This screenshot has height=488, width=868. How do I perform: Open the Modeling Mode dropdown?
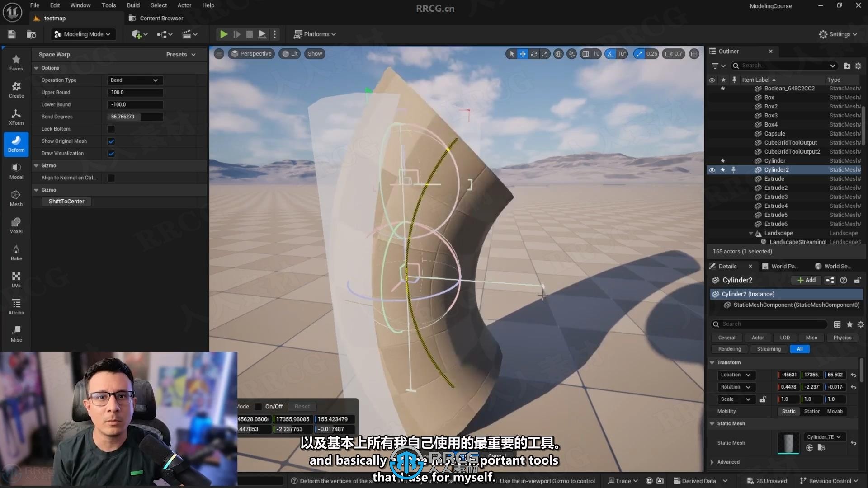83,34
